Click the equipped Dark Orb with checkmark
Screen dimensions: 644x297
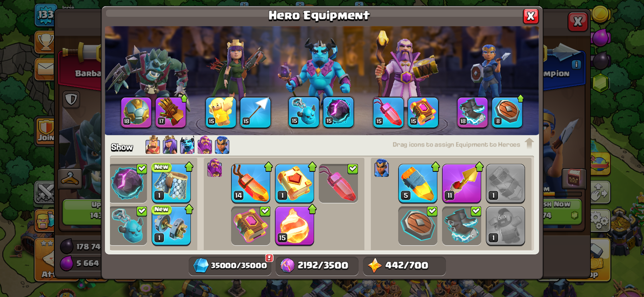(128, 183)
